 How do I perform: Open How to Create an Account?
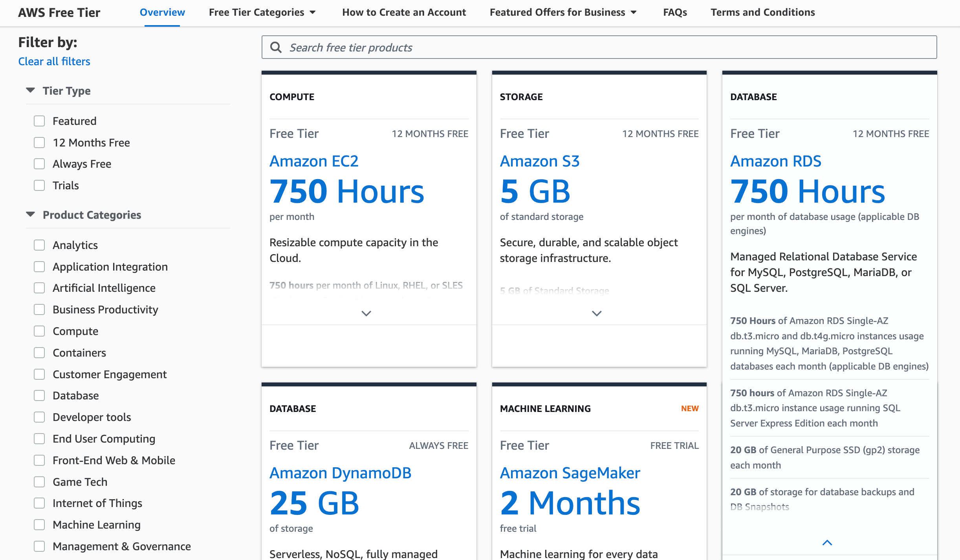coord(404,13)
